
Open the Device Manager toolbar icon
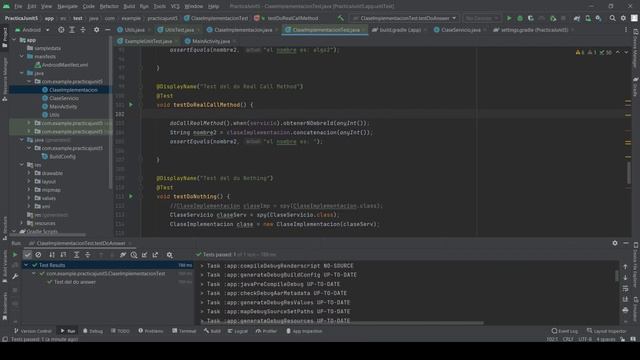(588, 18)
